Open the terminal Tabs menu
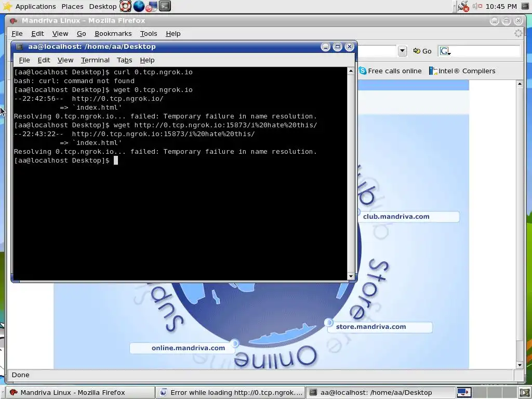532x399 pixels. click(x=124, y=60)
